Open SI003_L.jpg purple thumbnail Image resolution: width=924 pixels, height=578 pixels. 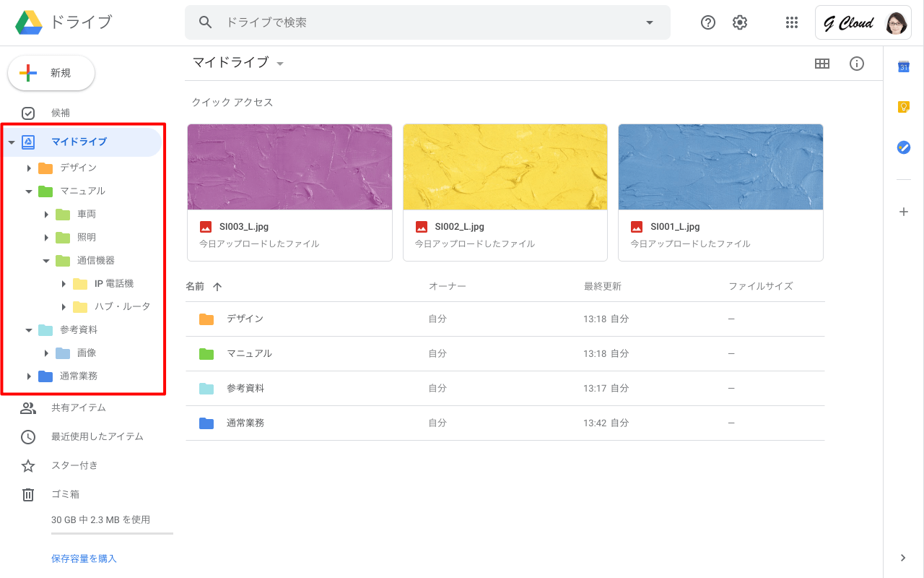point(289,167)
